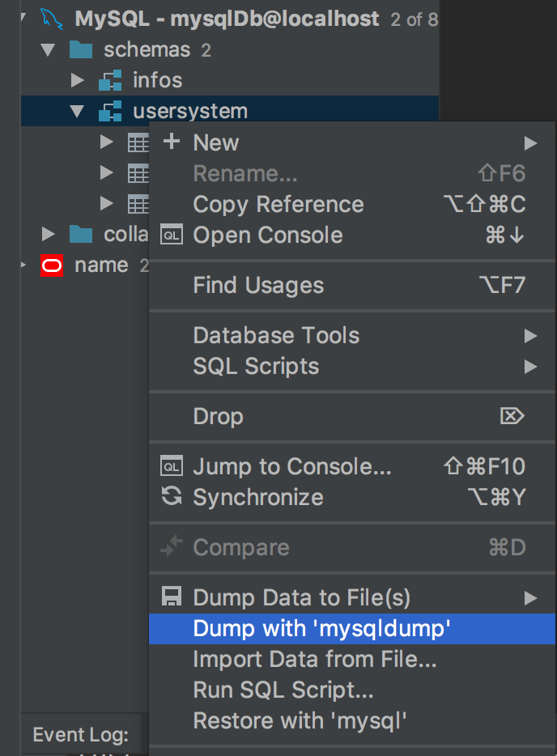Click the refresh icon beside Synchronize

tap(171, 496)
